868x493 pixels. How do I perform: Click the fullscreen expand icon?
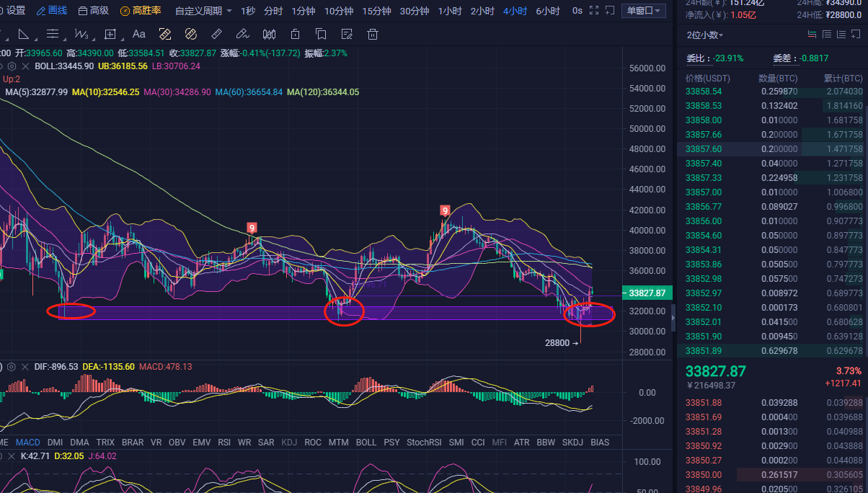click(x=594, y=11)
